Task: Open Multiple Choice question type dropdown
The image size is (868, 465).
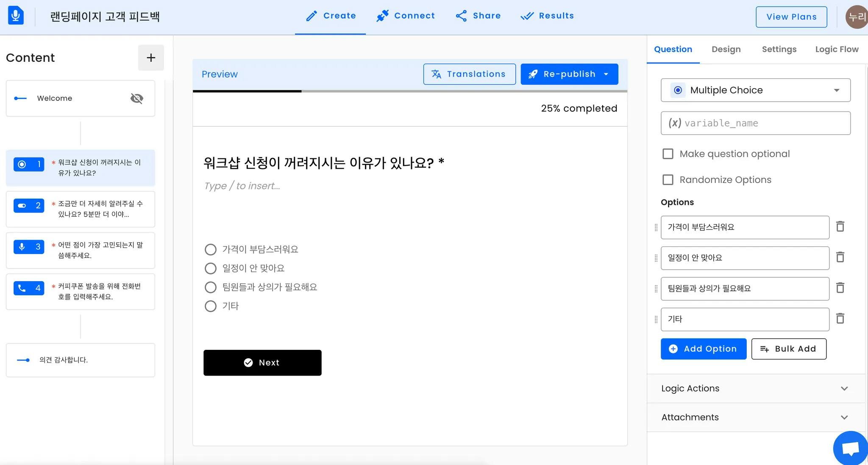Action: point(755,90)
